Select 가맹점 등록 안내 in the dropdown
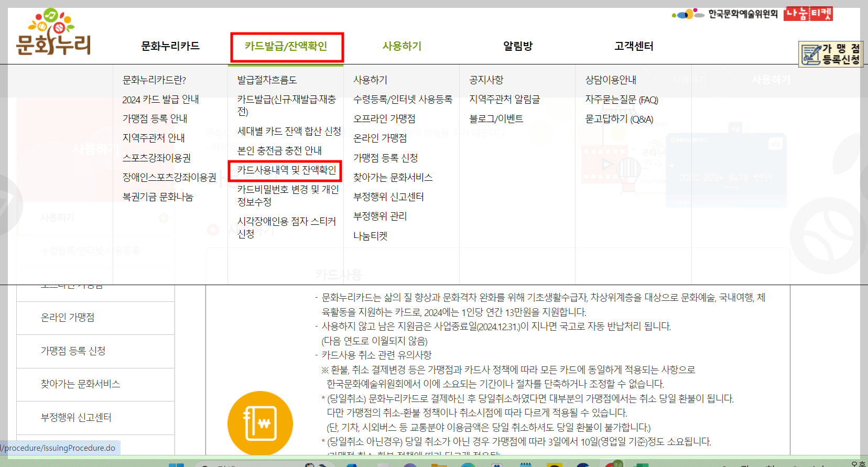This screenshot has height=467, width=868. pyautogui.click(x=155, y=118)
